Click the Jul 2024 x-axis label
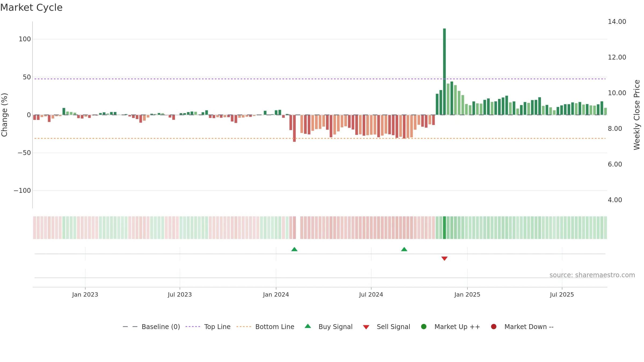The image size is (644, 362). (371, 294)
